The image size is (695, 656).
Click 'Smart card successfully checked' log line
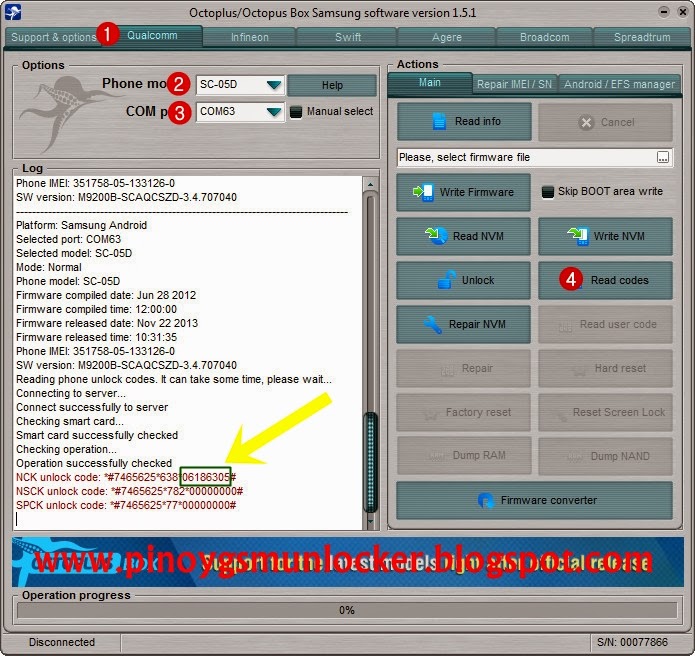(97, 435)
